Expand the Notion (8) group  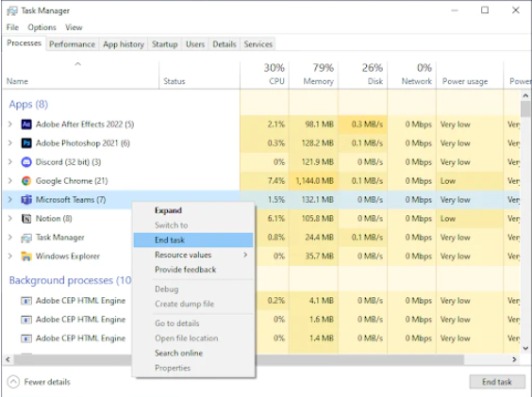[10, 219]
